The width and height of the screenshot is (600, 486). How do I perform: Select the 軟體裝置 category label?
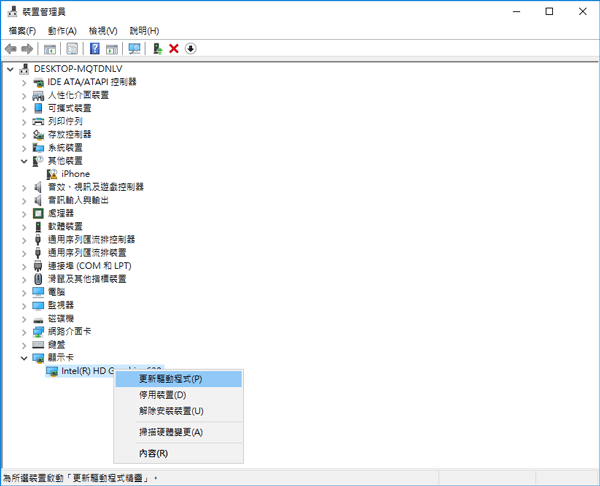[65, 227]
